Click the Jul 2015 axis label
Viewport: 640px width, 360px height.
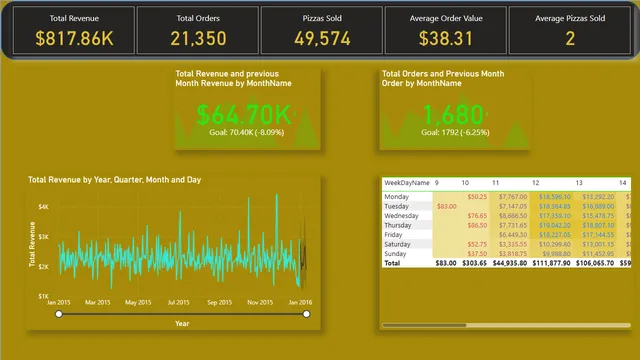(178, 302)
